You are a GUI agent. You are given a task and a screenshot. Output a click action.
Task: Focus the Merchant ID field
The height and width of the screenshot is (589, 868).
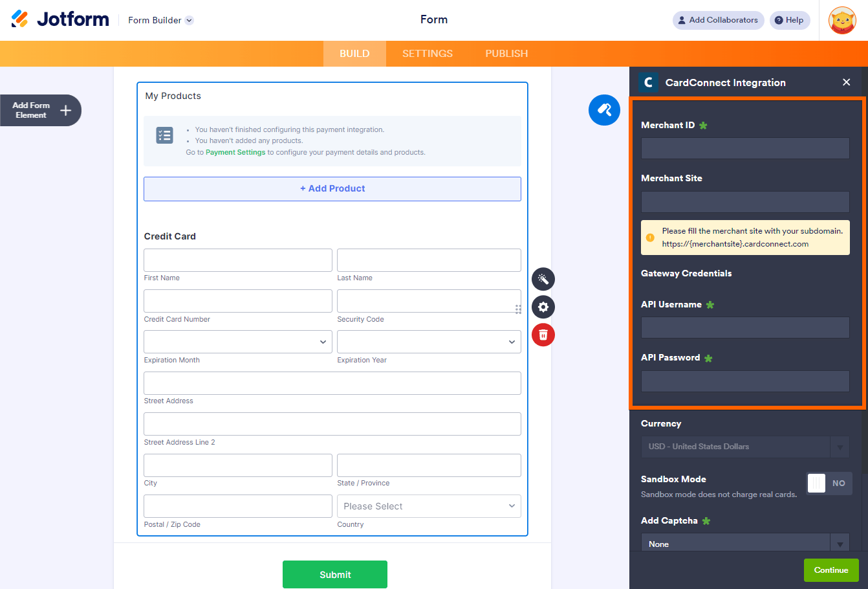(x=745, y=148)
